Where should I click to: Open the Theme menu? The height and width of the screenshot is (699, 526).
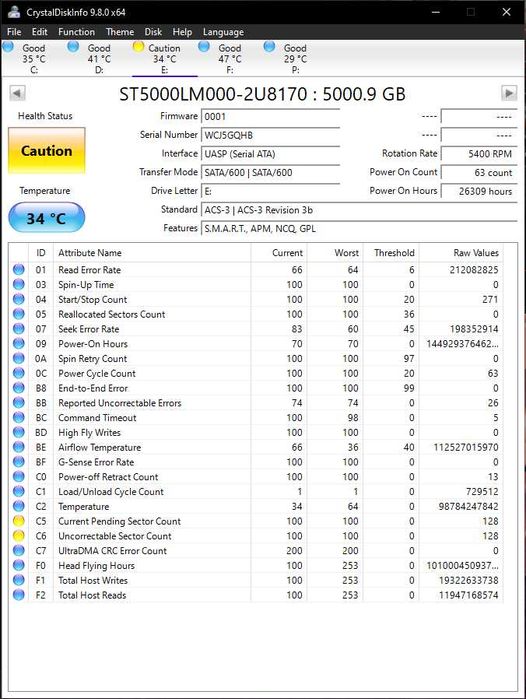[x=120, y=32]
